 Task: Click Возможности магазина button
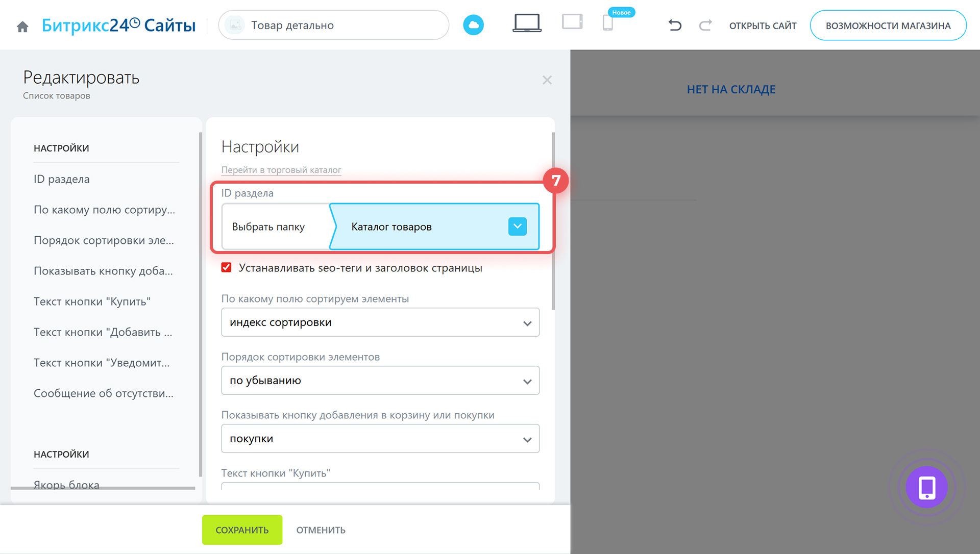click(888, 26)
